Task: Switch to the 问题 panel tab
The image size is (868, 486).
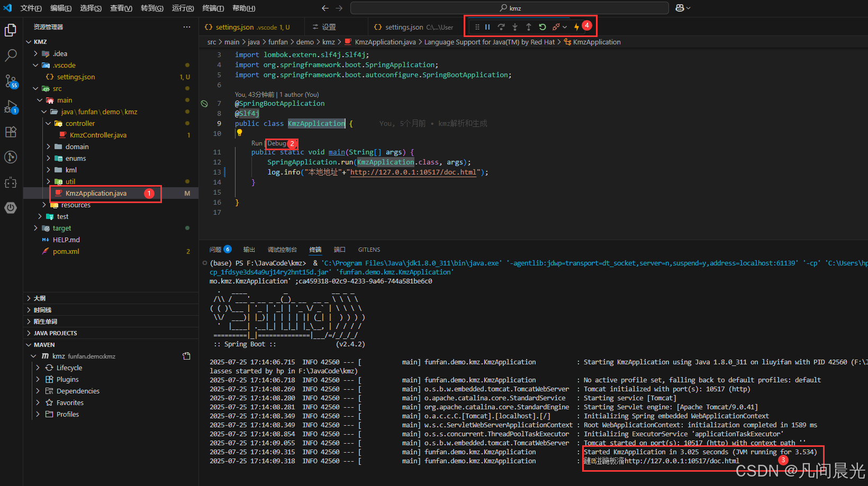Action: coord(220,250)
